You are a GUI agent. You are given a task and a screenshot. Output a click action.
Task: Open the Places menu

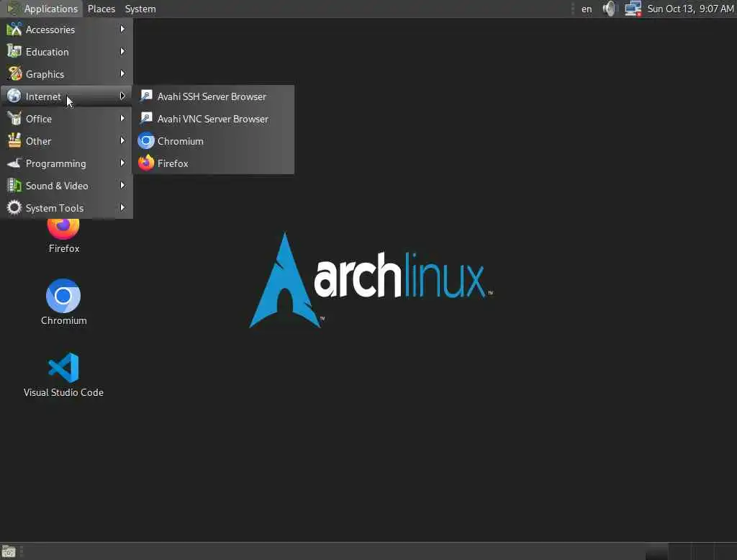click(x=101, y=9)
